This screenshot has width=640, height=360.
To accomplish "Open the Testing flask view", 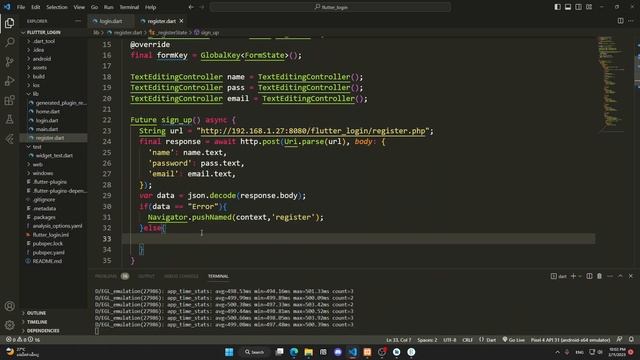I will (9, 120).
